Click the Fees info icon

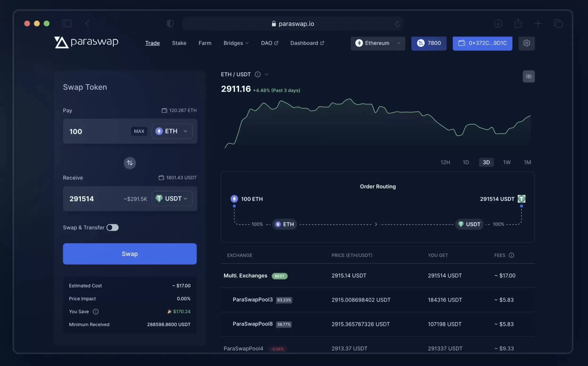point(511,255)
